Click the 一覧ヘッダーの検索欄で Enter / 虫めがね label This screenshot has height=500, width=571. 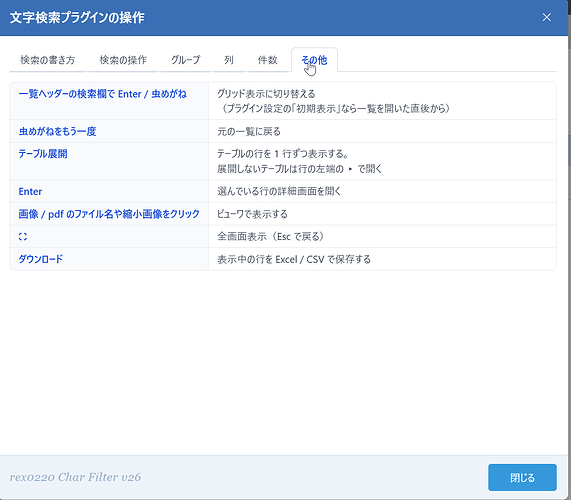click(103, 94)
